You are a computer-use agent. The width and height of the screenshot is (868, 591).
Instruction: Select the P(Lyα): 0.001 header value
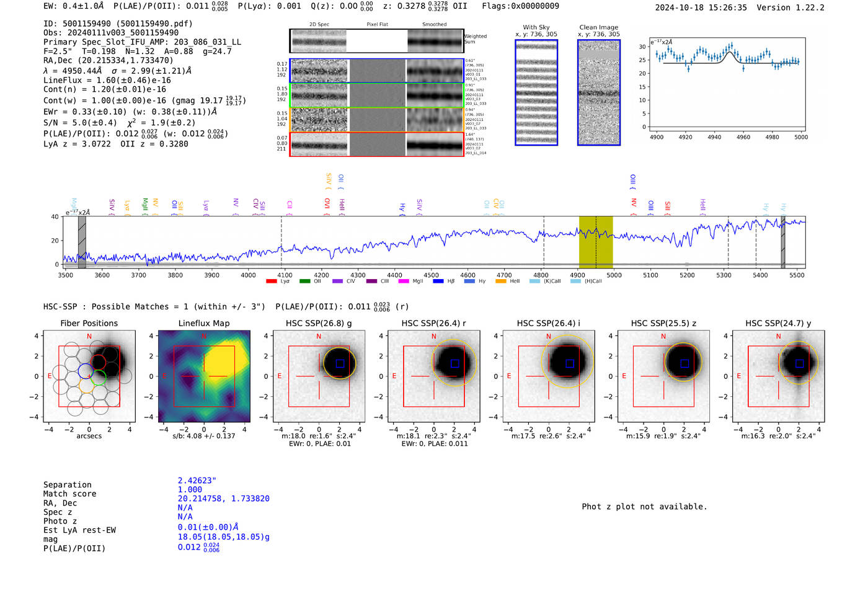pos(270,6)
